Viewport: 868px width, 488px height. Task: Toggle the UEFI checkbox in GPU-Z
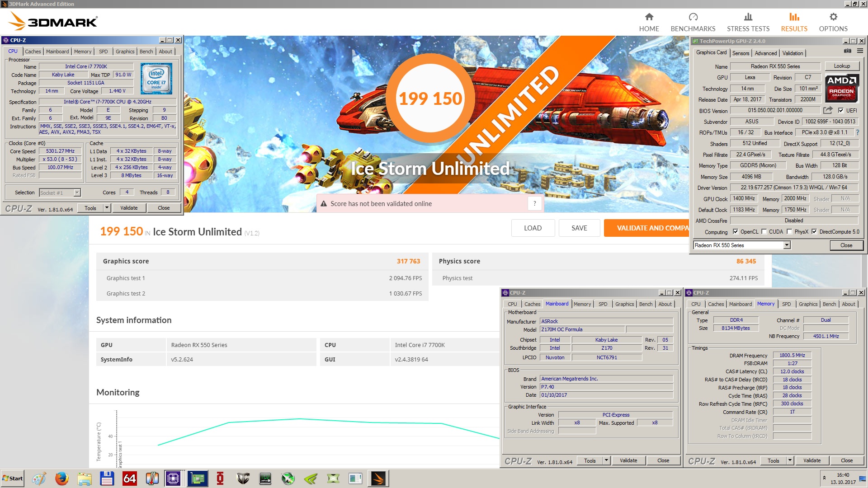(x=841, y=110)
